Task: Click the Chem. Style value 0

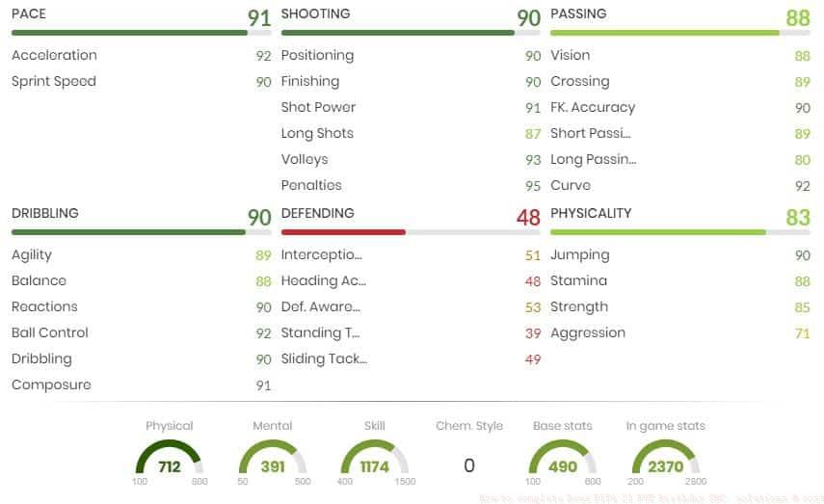Action: 469,465
